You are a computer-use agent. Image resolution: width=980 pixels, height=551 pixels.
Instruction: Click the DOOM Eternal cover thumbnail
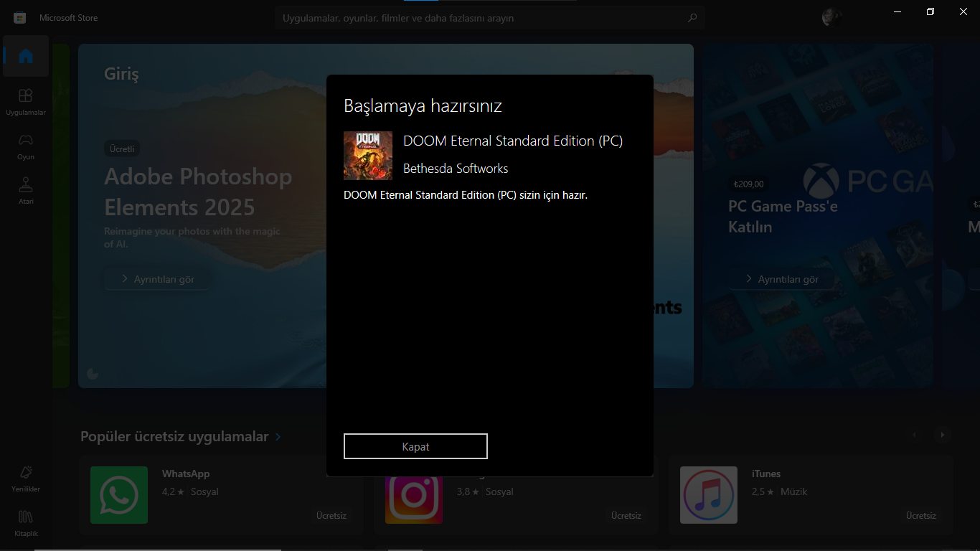368,156
